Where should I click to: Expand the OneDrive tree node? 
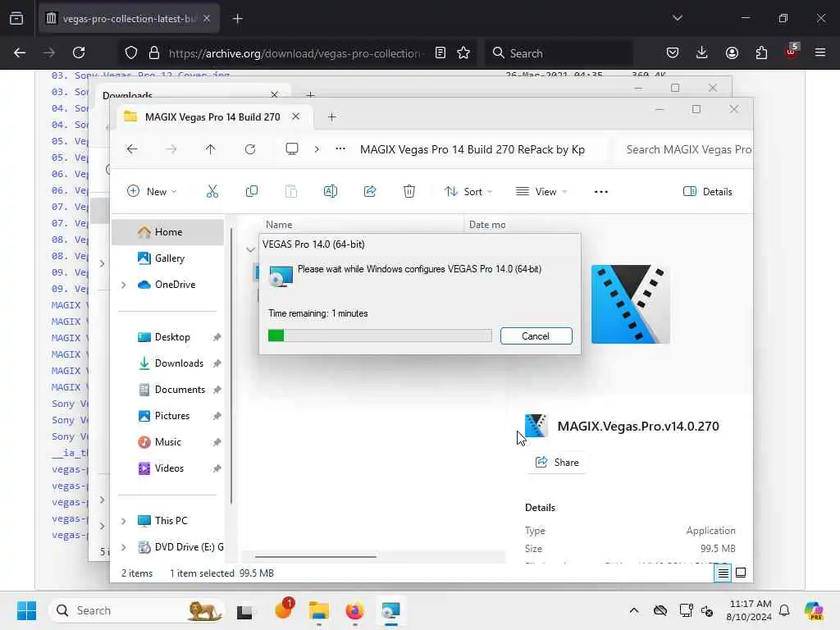coord(124,285)
